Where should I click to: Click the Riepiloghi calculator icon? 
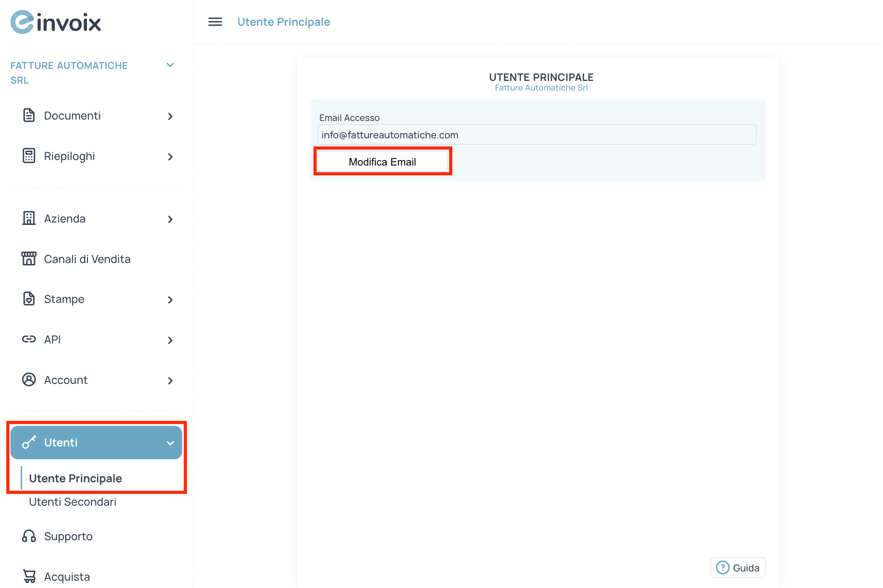[29, 156]
